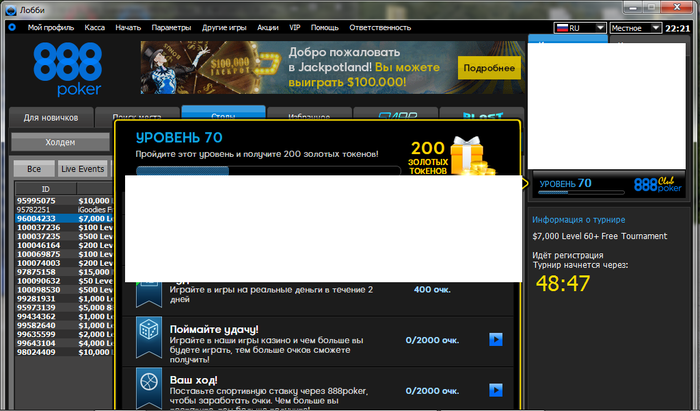Screen dimensions: 700x411
Task: Select tournament row 100098530
Action: click(x=64, y=290)
